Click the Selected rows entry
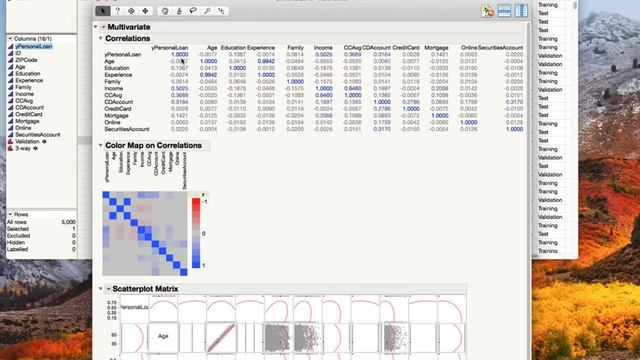 point(41,229)
